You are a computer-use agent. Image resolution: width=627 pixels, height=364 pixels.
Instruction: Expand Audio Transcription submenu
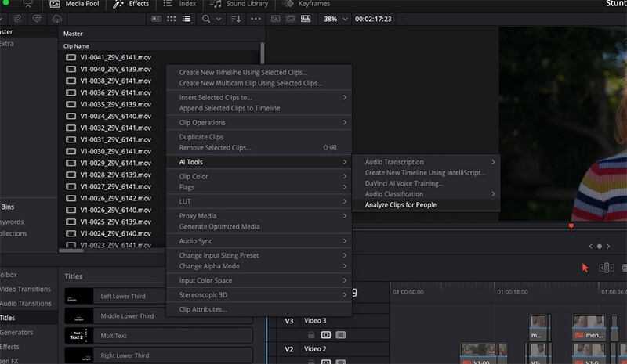pos(426,162)
